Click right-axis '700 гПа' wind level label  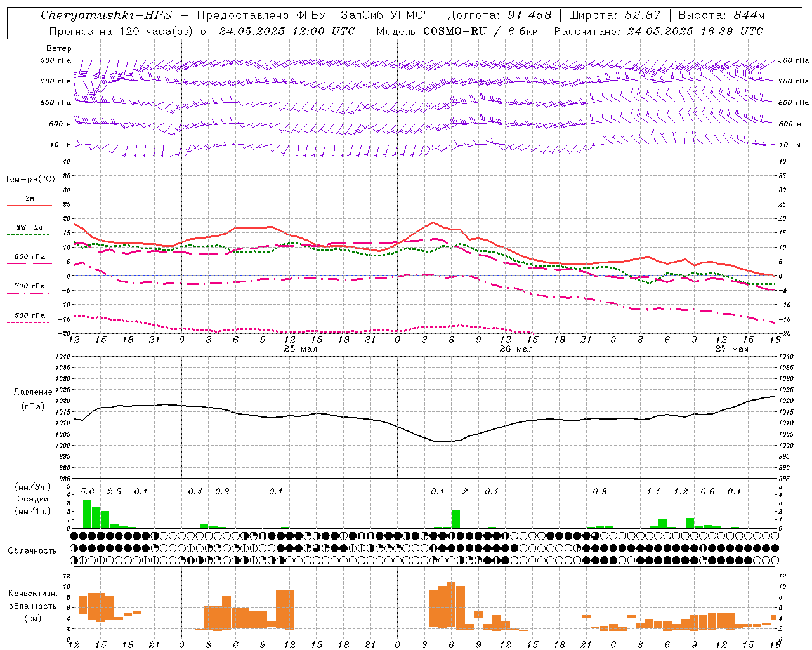[x=794, y=81]
